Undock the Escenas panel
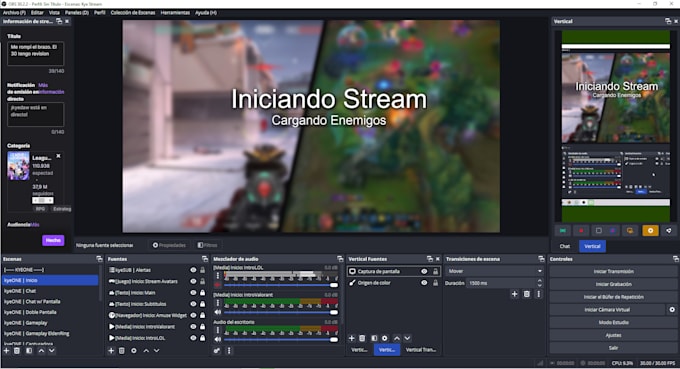Viewport: 680px width, 369px height. 99,259
